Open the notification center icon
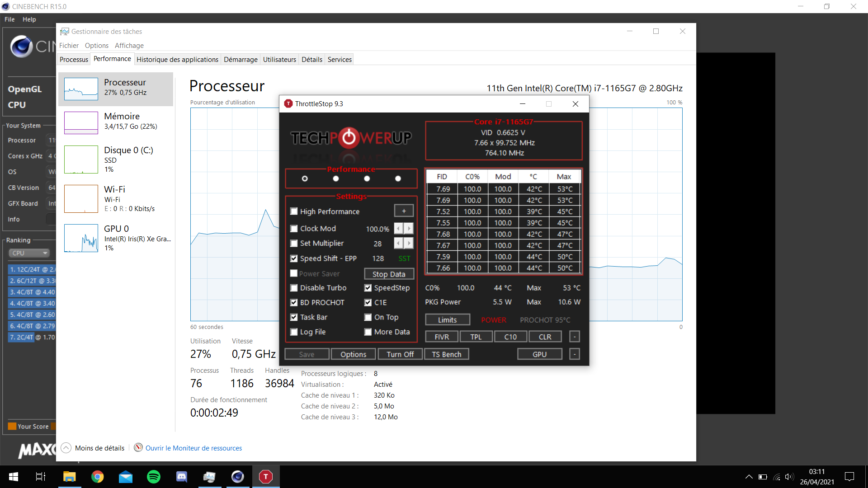The width and height of the screenshot is (868, 488). pos(849,477)
